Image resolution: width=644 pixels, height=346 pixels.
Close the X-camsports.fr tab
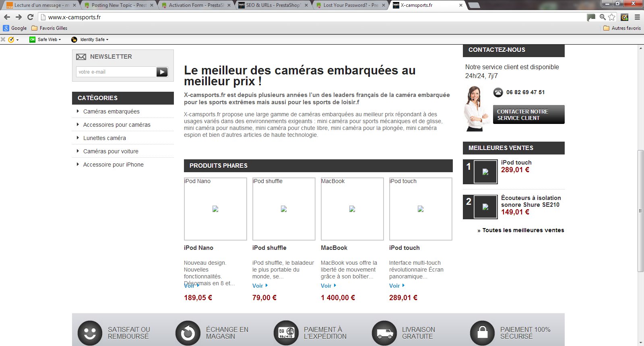point(461,5)
